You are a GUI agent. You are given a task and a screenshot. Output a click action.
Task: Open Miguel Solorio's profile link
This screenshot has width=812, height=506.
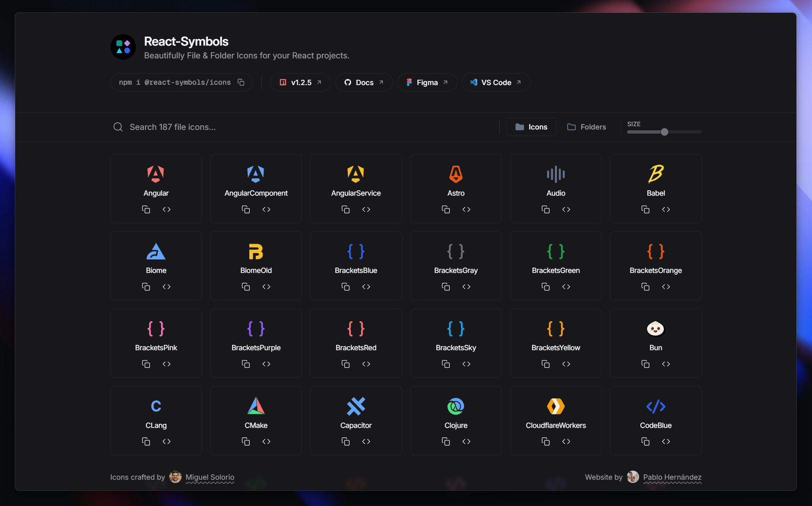pos(209,477)
